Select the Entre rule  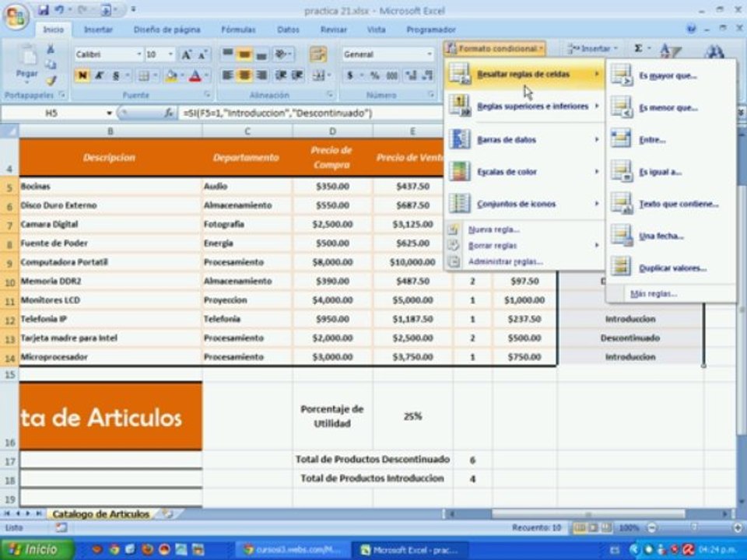(671, 139)
